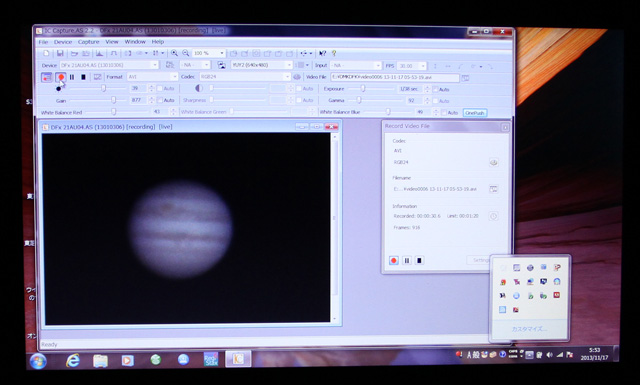Image resolution: width=640 pixels, height=385 pixels.
Task: Click the record red dot toolbar button
Action: click(61, 77)
